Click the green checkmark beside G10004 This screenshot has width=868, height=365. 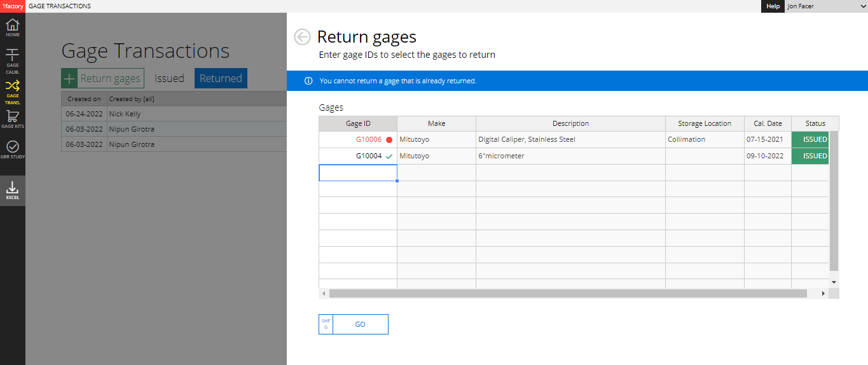[389, 156]
